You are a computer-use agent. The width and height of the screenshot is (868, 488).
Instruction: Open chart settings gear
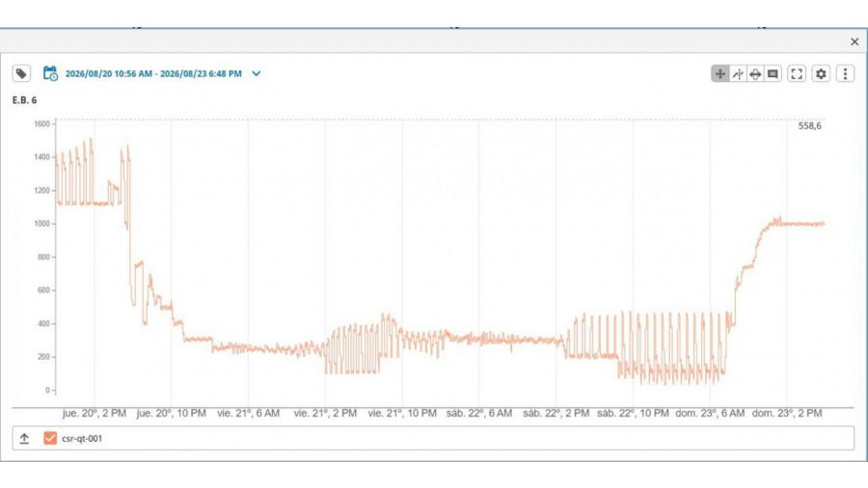(821, 73)
